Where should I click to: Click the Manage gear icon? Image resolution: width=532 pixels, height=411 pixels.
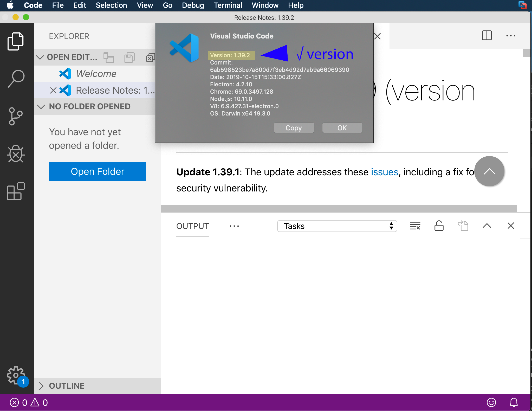[16, 375]
